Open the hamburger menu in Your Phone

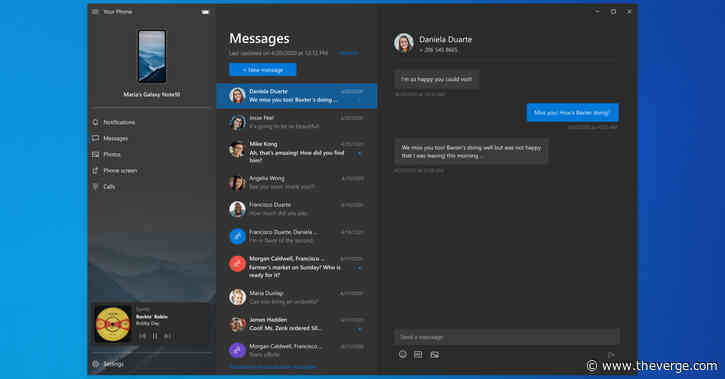(x=95, y=12)
